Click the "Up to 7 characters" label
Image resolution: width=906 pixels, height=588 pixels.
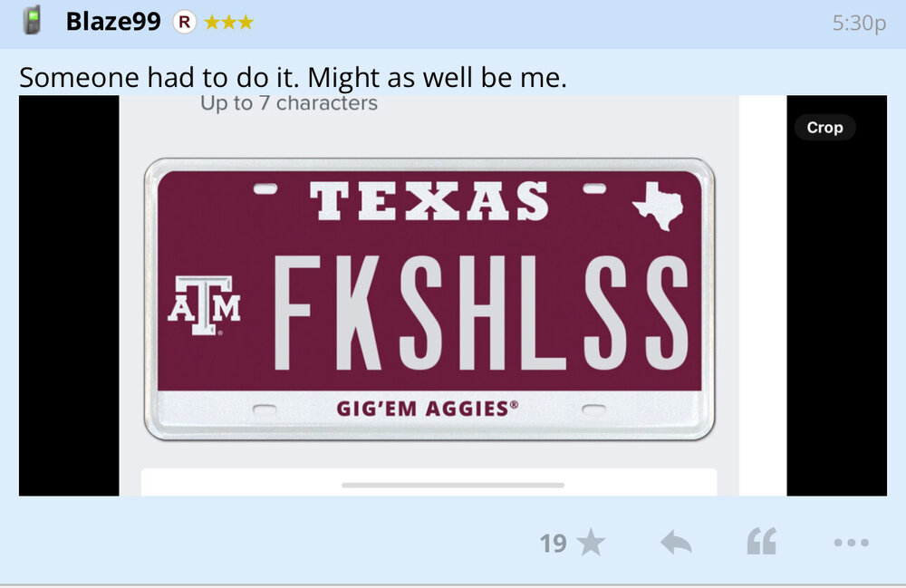[x=288, y=103]
